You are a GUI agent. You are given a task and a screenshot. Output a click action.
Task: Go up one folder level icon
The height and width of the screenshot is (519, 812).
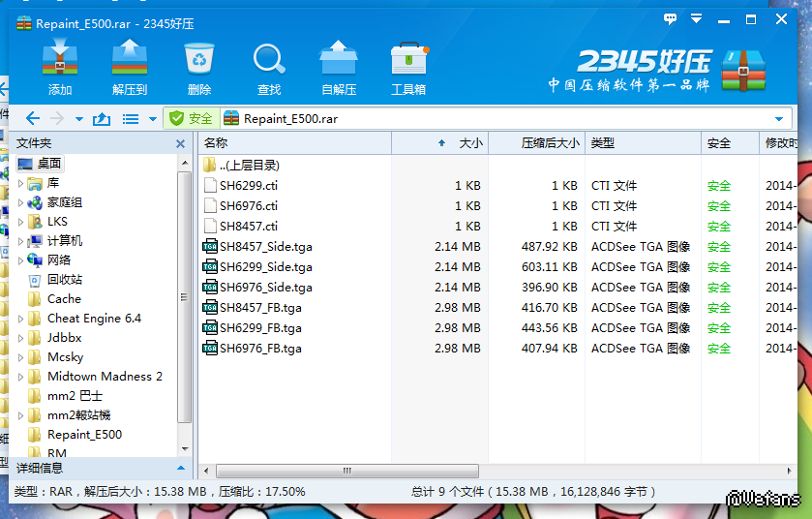[x=102, y=119]
